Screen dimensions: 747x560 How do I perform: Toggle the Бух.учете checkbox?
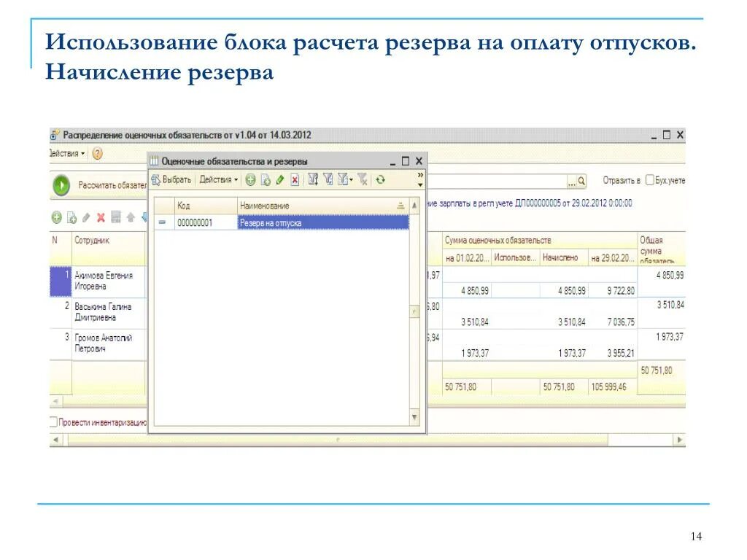point(649,180)
